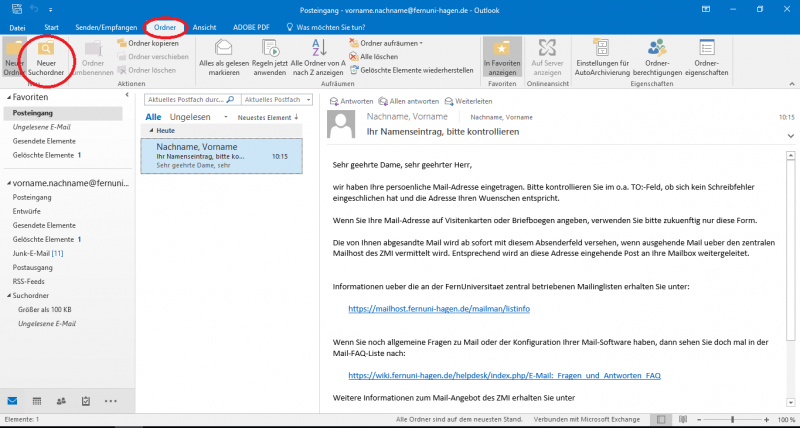Open Größer als 100 KB search folder

point(44,310)
